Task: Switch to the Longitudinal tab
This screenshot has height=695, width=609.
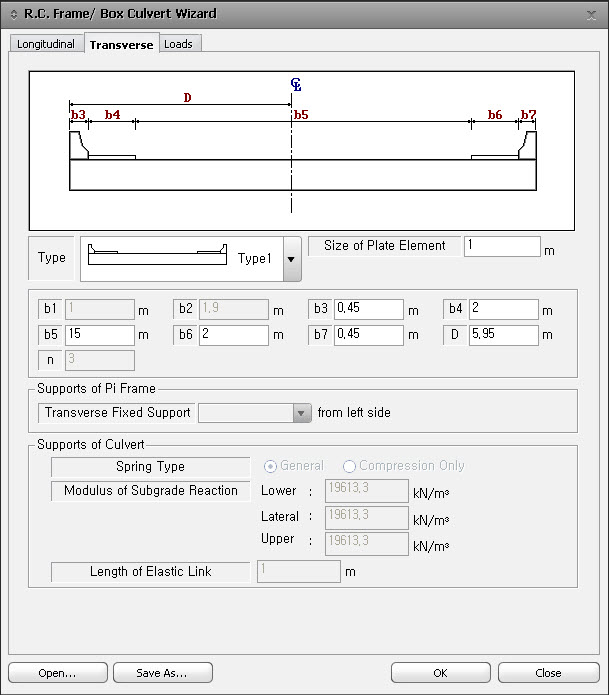Action: click(x=46, y=44)
